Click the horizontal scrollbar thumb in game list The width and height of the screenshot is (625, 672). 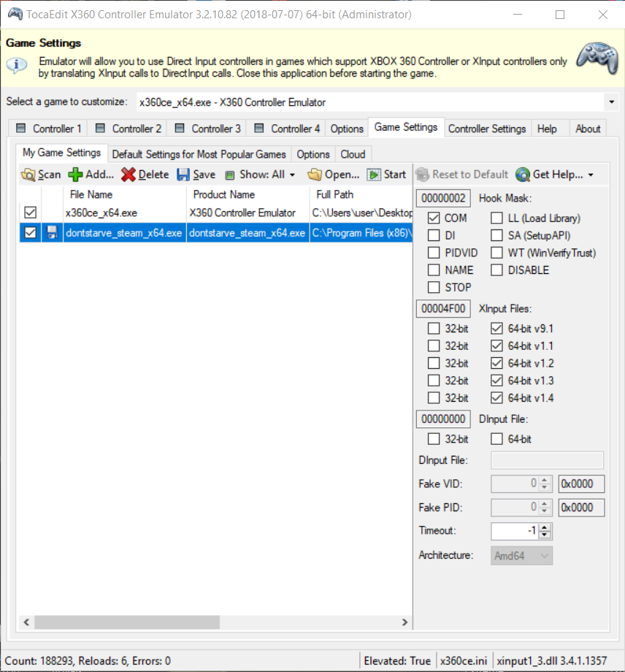[x=127, y=622]
